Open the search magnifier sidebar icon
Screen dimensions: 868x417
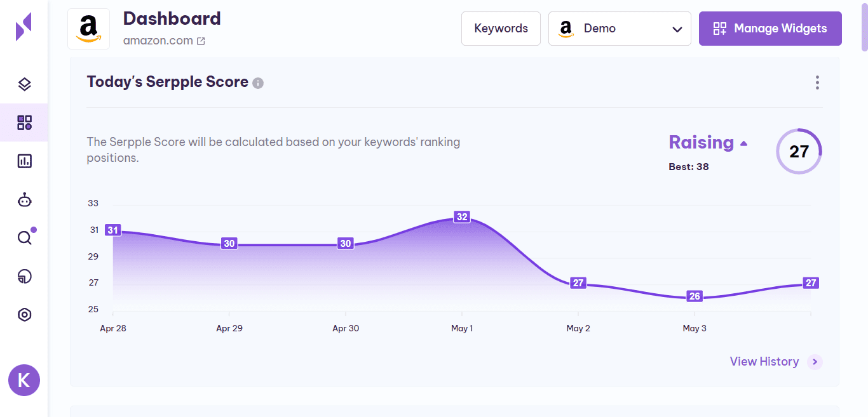24,238
